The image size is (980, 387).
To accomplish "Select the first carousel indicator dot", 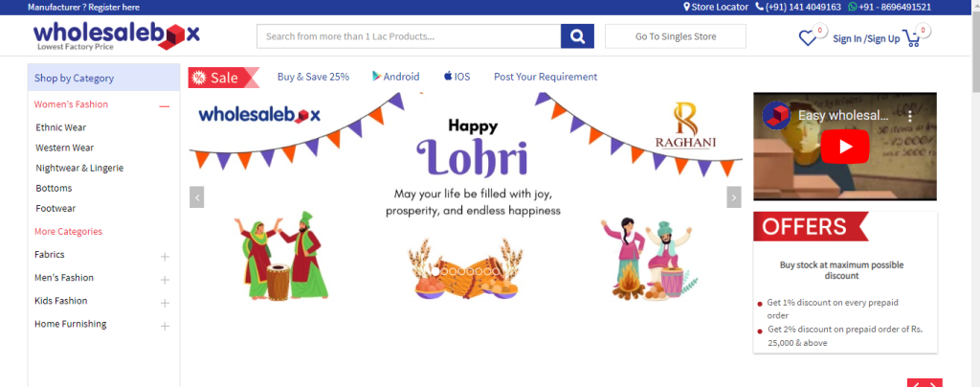I will 435,271.
